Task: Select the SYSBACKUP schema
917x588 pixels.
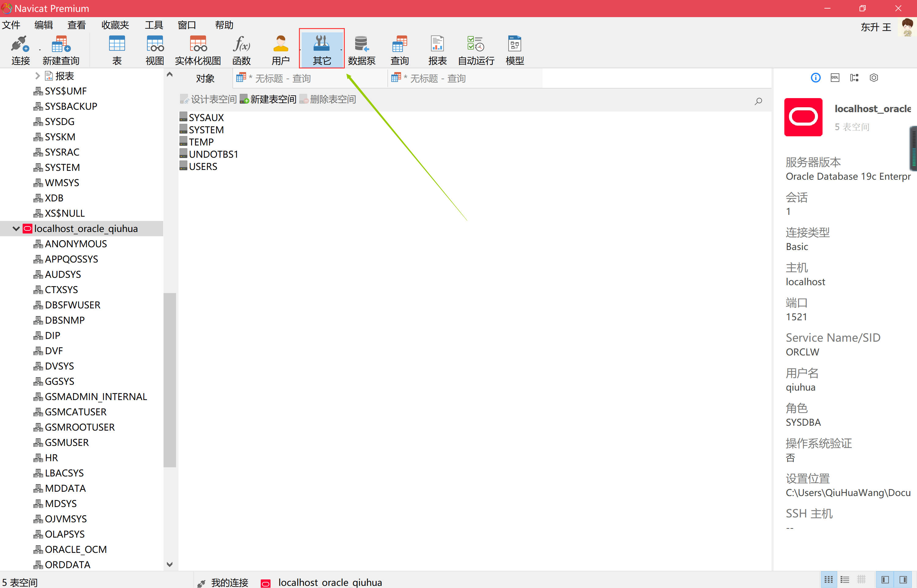Action: [65, 107]
